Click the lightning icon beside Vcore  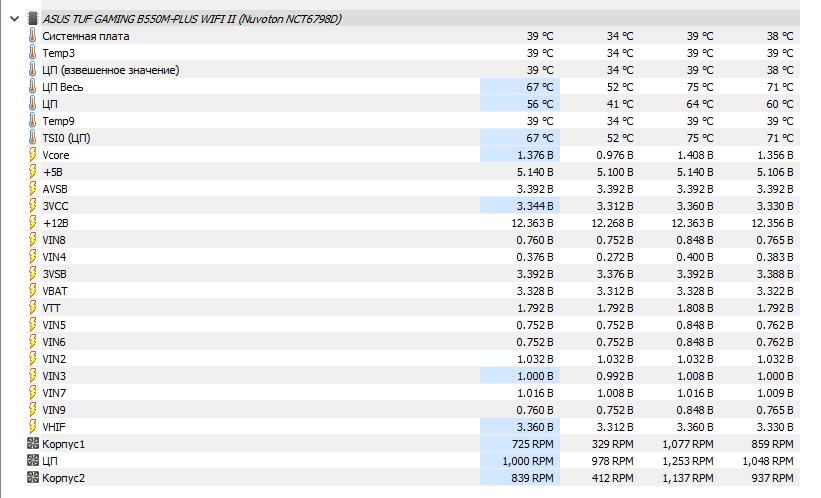[x=32, y=155]
